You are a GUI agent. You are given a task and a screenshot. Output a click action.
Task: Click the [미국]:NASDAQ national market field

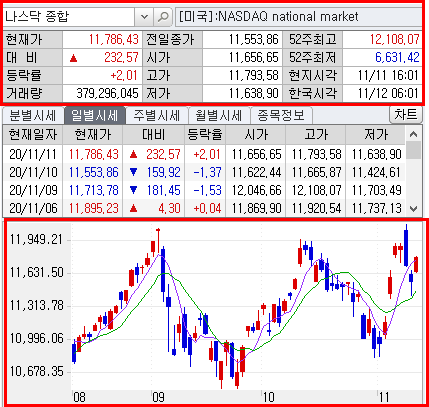click(298, 17)
